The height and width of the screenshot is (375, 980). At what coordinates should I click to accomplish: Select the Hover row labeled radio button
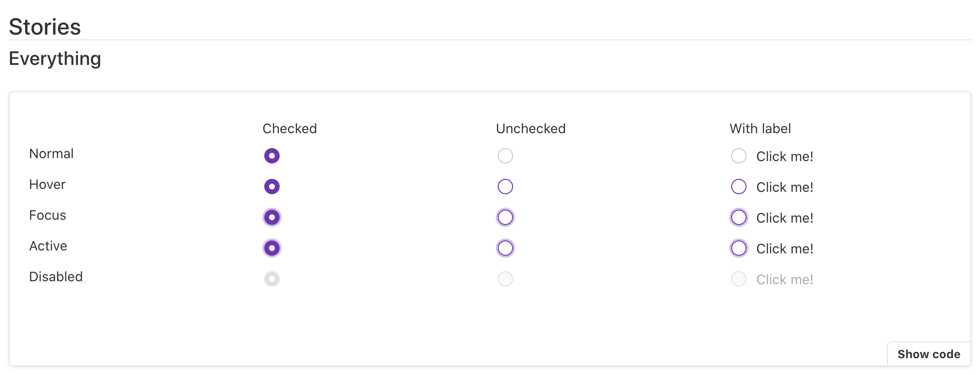coord(739,187)
